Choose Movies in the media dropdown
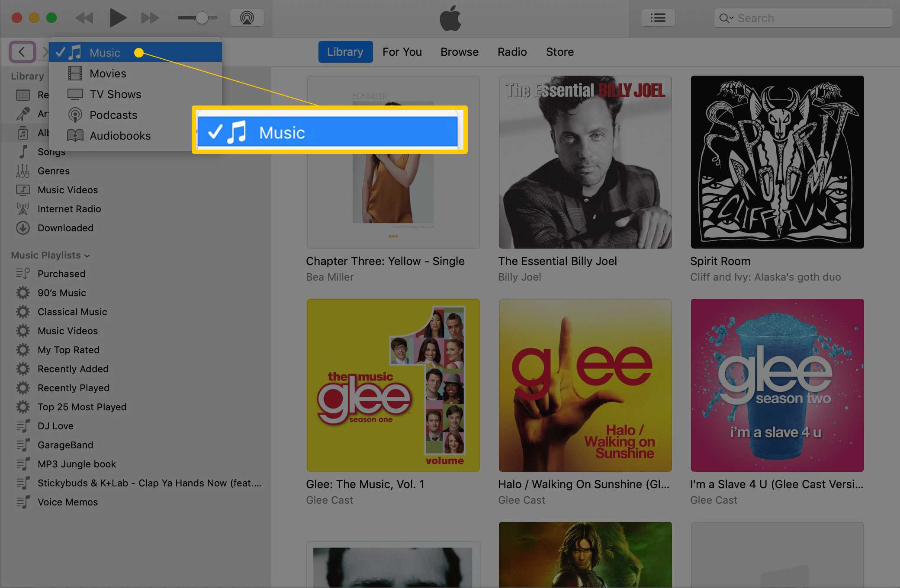 click(135, 73)
